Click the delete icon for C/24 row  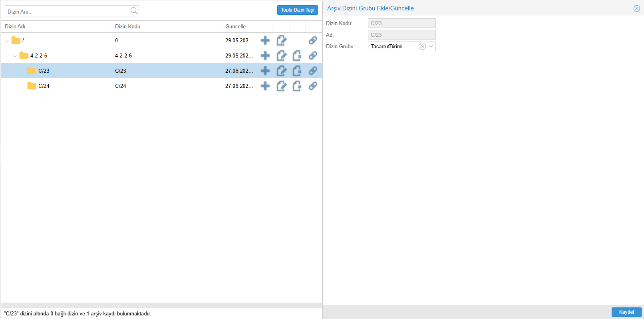click(297, 86)
